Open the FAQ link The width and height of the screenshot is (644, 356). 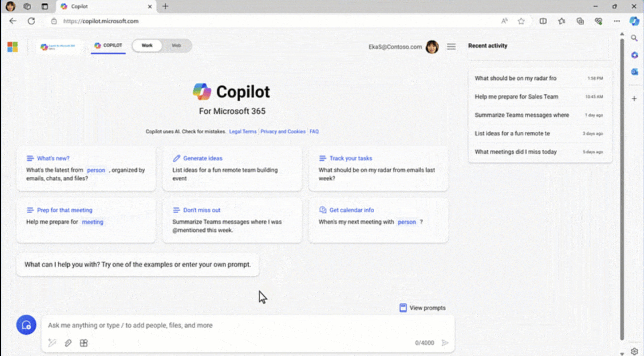(314, 132)
